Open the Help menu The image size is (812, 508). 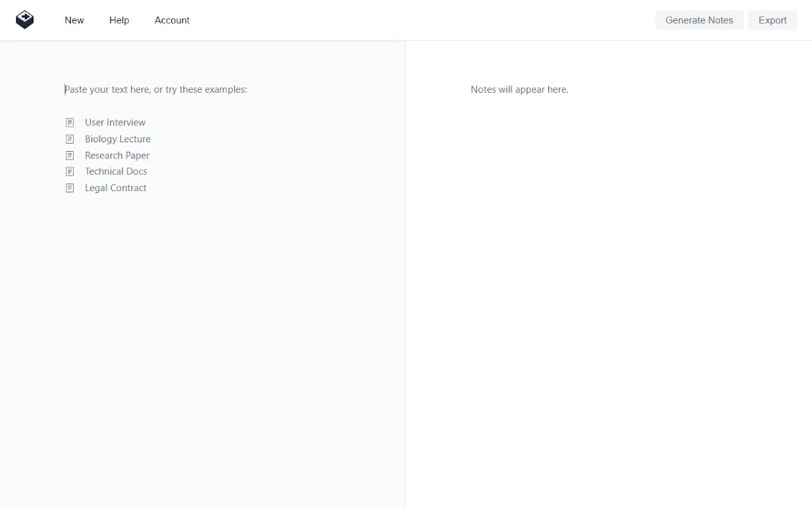(x=119, y=20)
